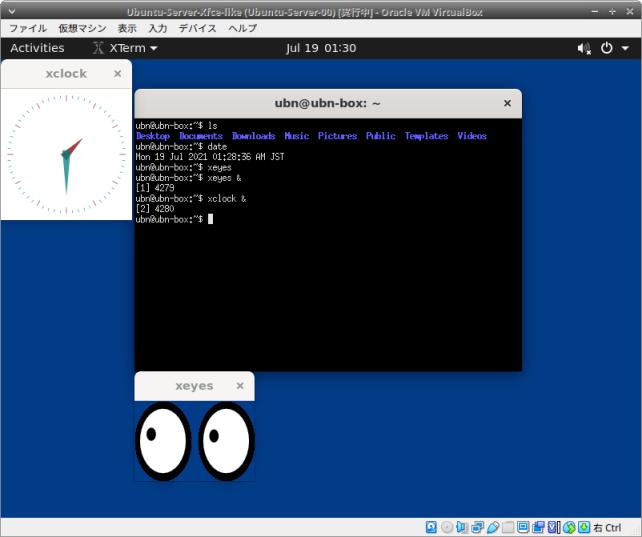642x537 pixels.
Task: Click the shared folders icon in status bar
Action: pos(508,527)
